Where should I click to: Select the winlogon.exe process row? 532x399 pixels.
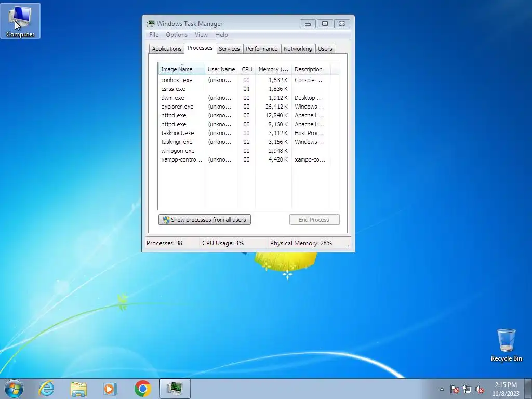click(244, 151)
